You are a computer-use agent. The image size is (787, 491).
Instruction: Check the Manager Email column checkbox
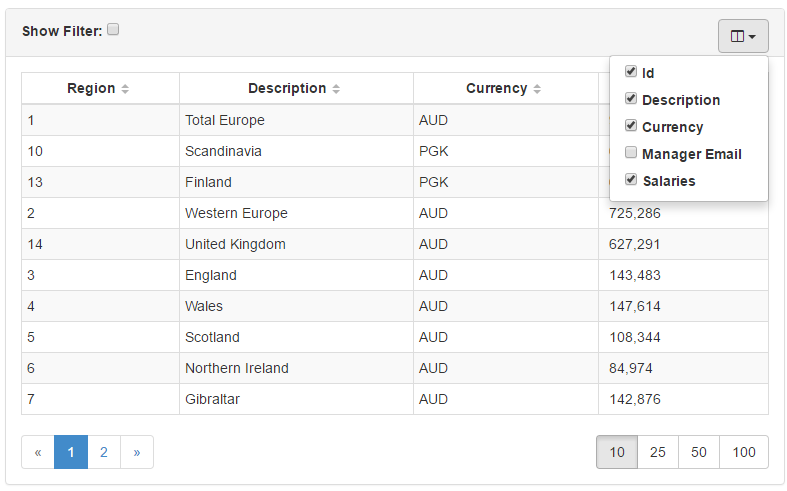point(631,153)
